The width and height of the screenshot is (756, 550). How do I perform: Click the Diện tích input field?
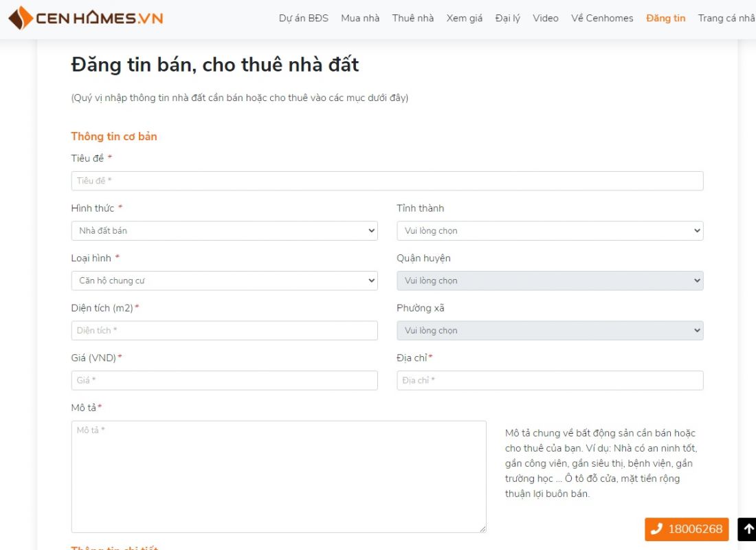coord(224,331)
